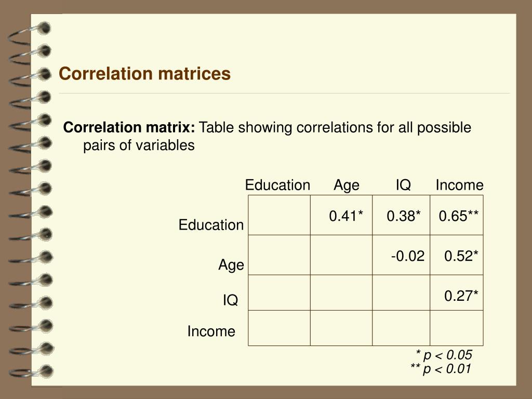The height and width of the screenshot is (399, 532).
Task: Click the 0.27* correlation cell
Action: click(457, 293)
